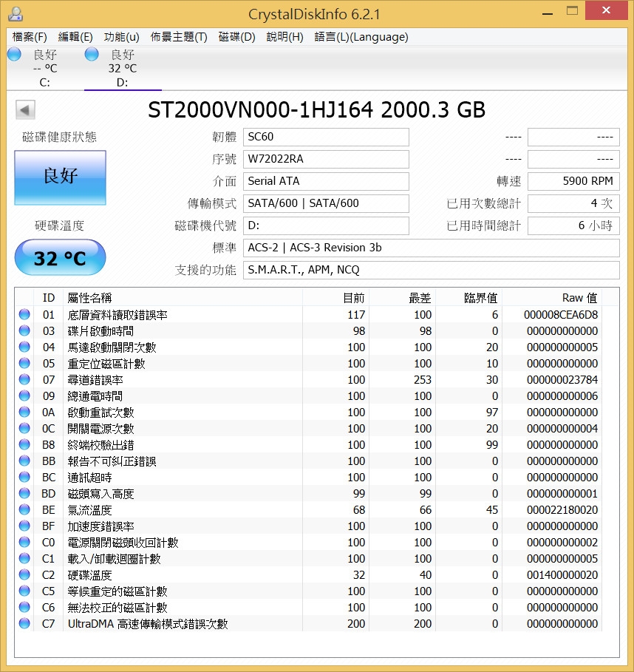Viewport: 634px width, 672px height.
Task: Open the 檔案(F) menu
Action: 30,37
